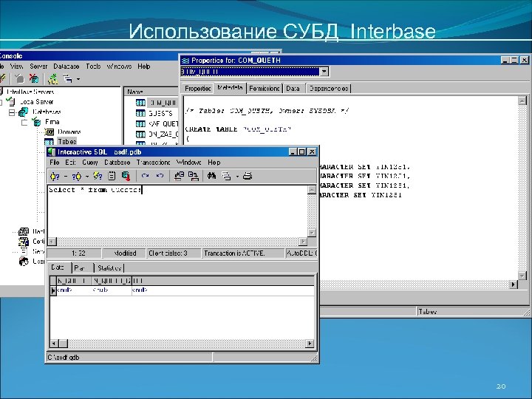
Task: Click the Name column header in the Console list
Action: click(151, 92)
